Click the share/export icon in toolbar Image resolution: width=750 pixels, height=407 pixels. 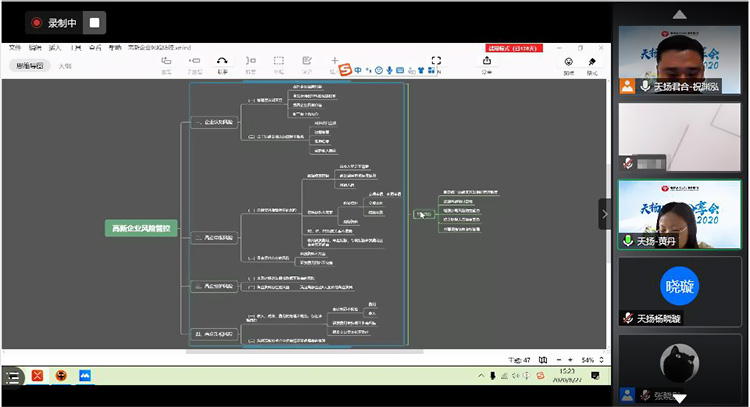[x=487, y=61]
